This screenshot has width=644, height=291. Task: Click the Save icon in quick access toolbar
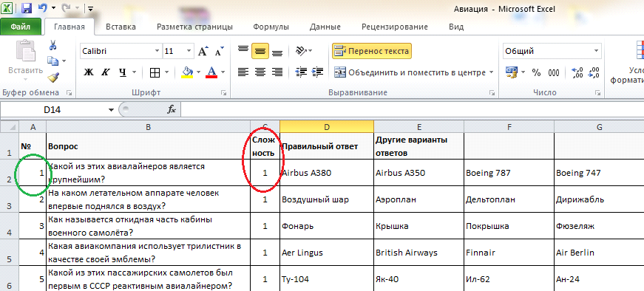[x=27, y=8]
